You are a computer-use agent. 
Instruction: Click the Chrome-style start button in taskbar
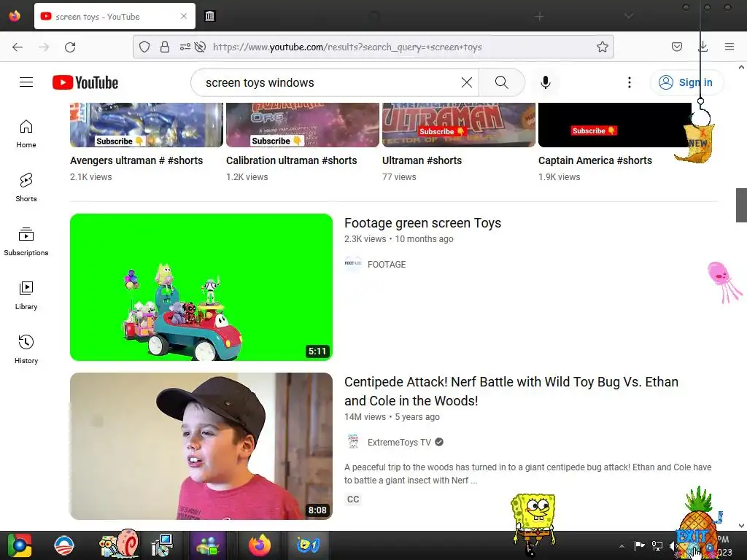pos(20,545)
